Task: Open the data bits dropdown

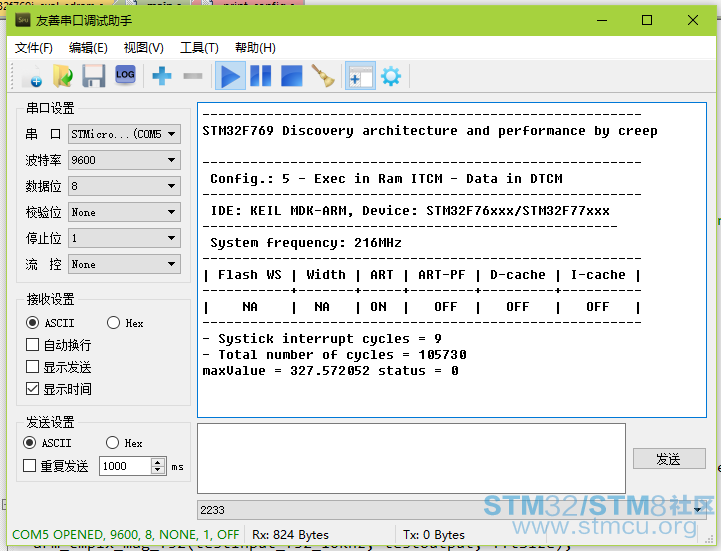Action: pyautogui.click(x=124, y=186)
